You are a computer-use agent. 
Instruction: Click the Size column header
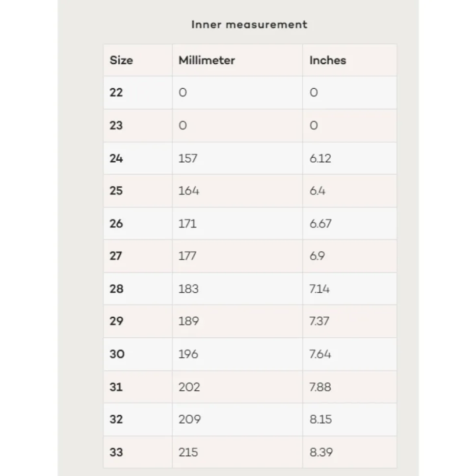click(121, 60)
